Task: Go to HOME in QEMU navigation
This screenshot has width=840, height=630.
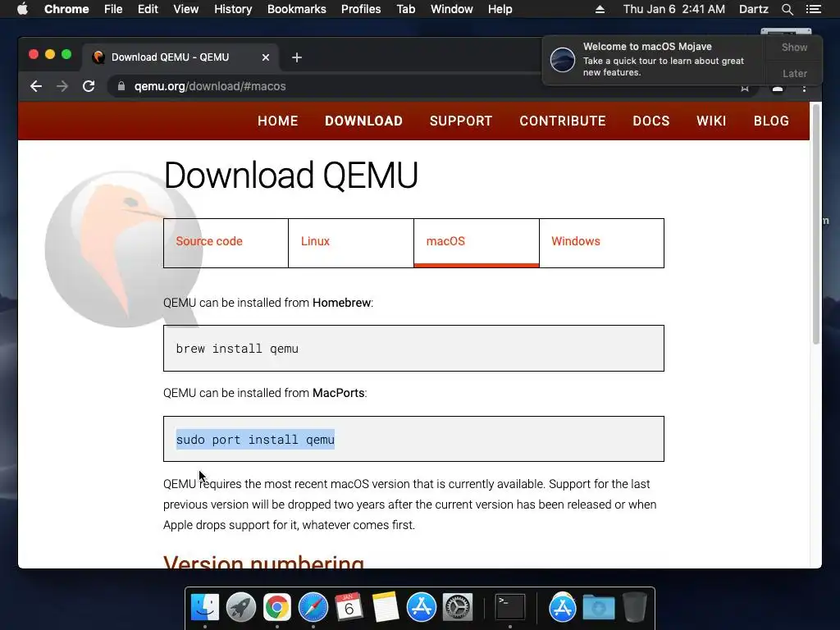Action: coord(277,121)
